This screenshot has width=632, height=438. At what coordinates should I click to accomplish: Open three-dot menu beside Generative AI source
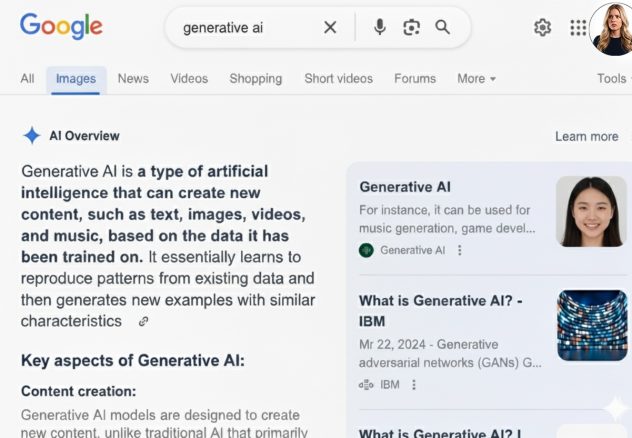click(459, 250)
